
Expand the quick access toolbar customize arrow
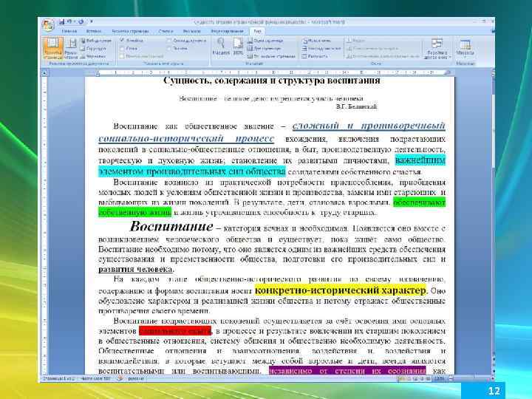[x=92, y=21]
